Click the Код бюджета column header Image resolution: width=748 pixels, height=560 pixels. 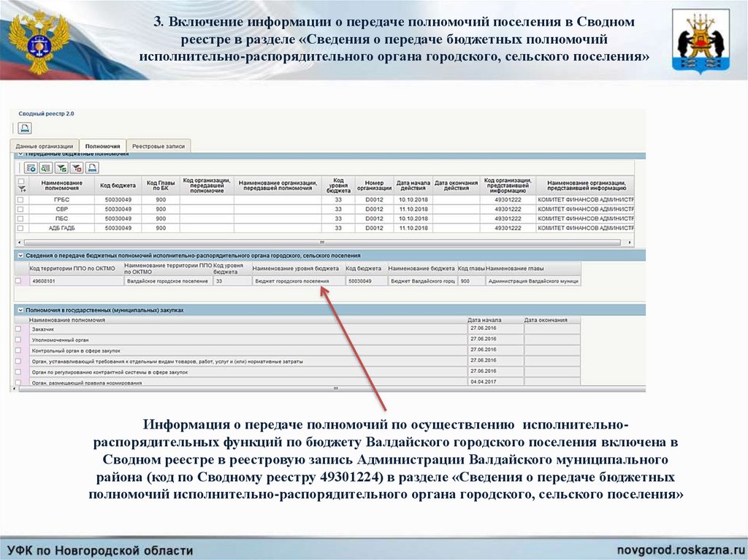point(118,185)
